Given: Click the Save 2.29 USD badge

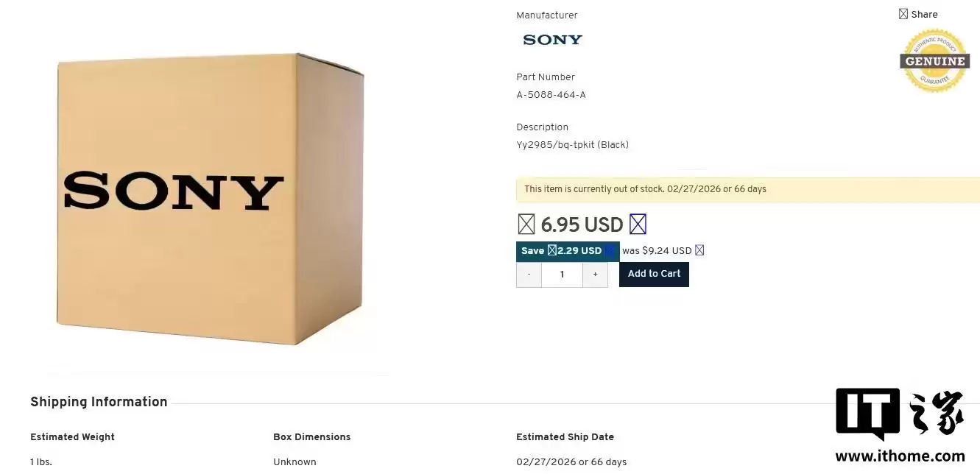Looking at the screenshot, I should tap(567, 251).
